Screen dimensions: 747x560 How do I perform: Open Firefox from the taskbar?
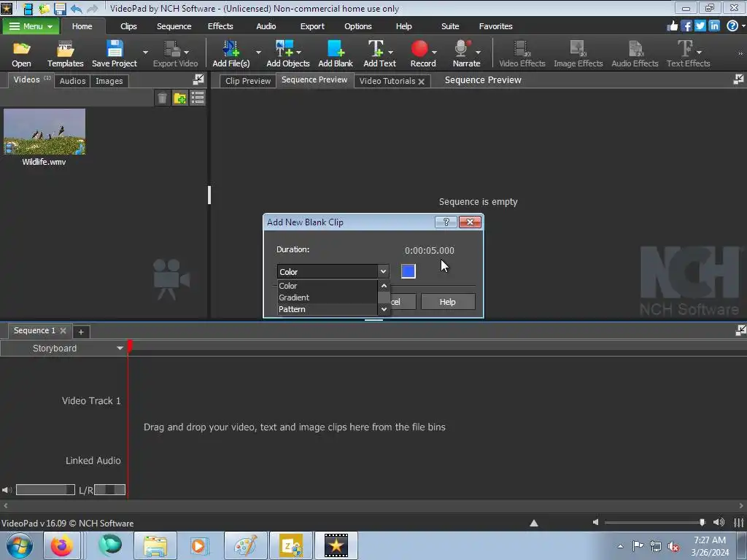pos(62,545)
